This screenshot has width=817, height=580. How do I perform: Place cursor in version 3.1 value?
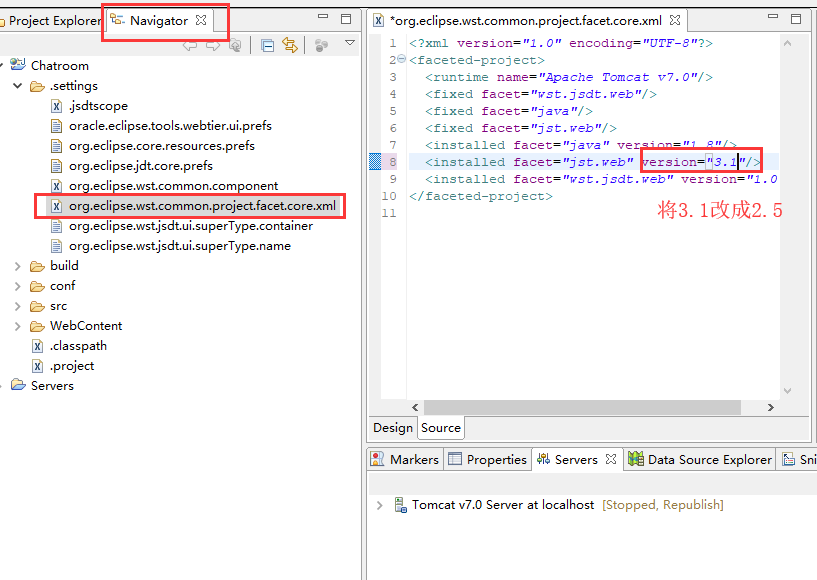coord(725,162)
